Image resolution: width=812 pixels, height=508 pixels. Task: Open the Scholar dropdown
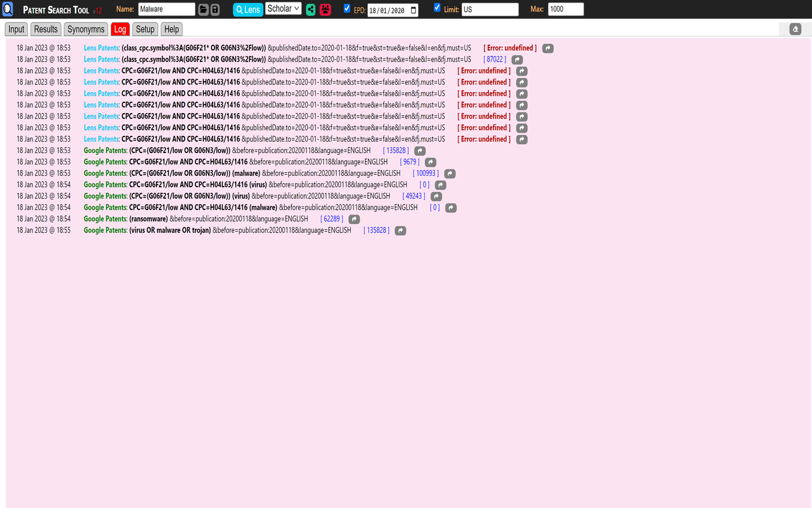pyautogui.click(x=284, y=9)
